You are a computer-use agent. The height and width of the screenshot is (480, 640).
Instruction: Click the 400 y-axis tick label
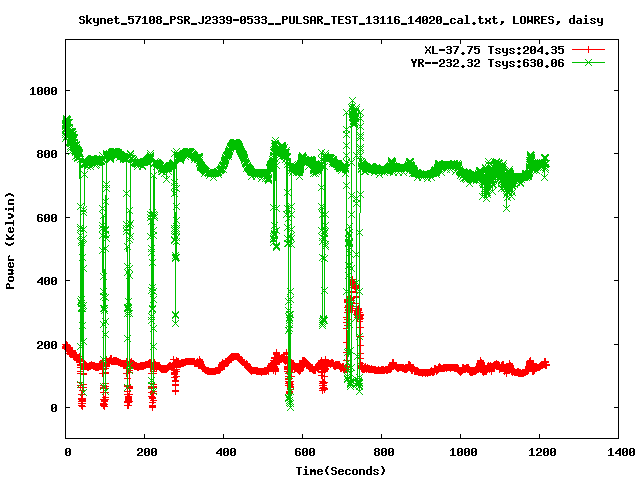point(47,281)
